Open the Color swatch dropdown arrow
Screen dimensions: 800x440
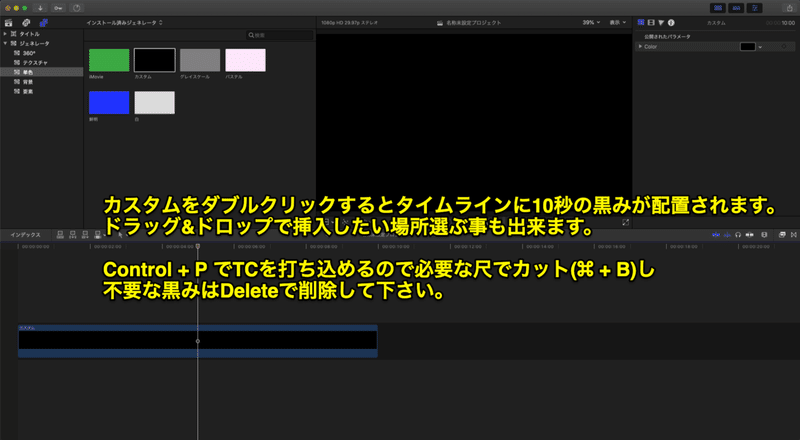(760, 47)
